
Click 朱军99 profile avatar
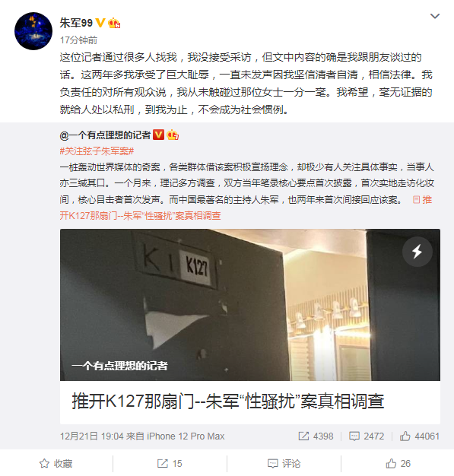click(x=33, y=31)
